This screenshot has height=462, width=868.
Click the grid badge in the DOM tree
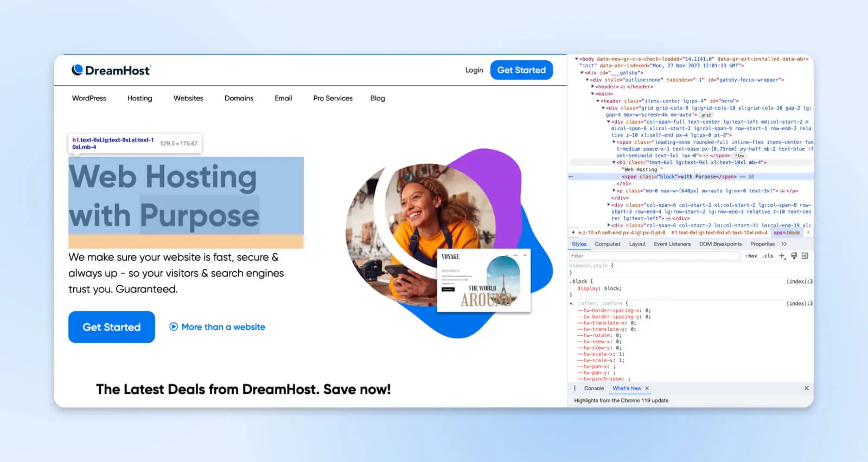tap(706, 115)
